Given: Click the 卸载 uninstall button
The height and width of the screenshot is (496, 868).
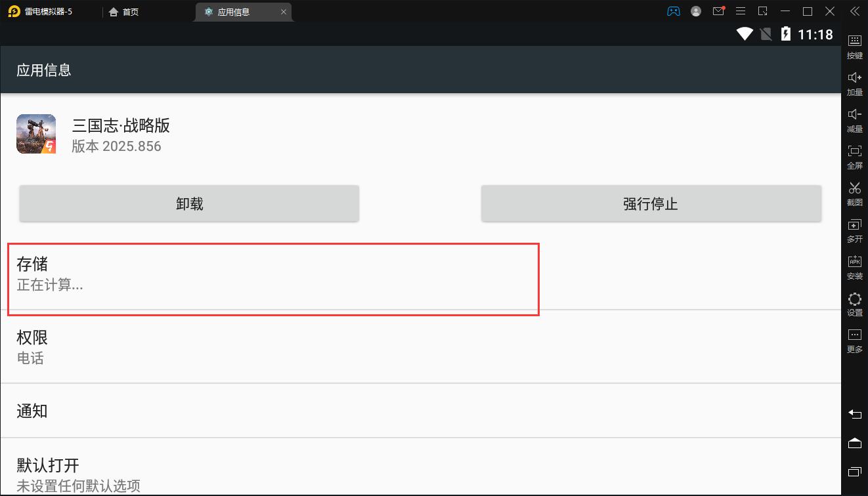Looking at the screenshot, I should tap(189, 203).
